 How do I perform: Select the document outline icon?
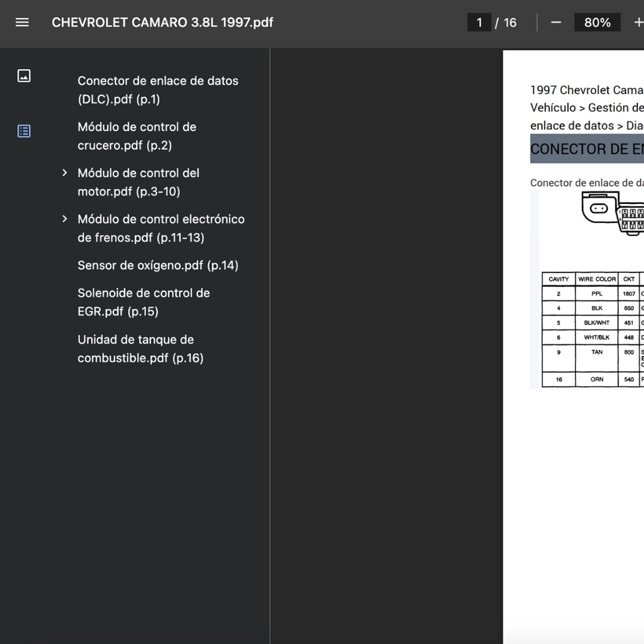pyautogui.click(x=24, y=131)
